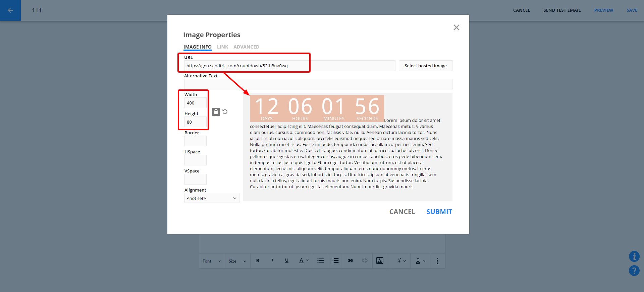Click the VSpace input field
The image size is (644, 292).
(x=196, y=179)
